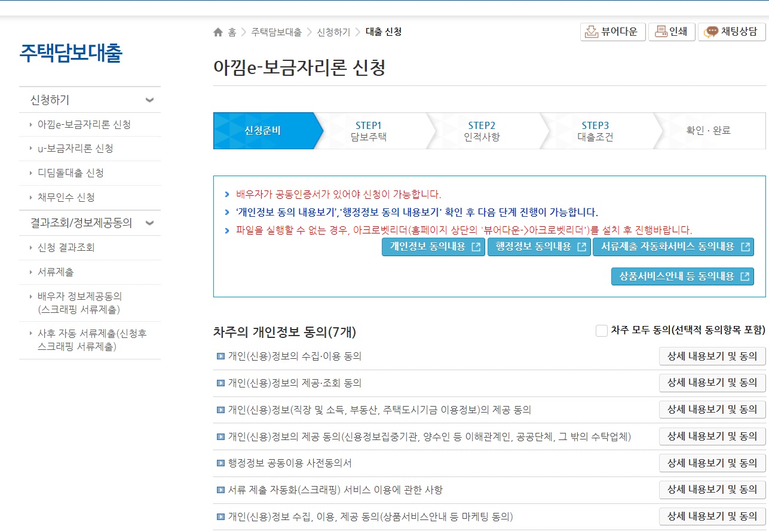This screenshot has height=532, width=769.
Task: View details for 서류 제출 자동화 서비스
Action: click(x=712, y=490)
